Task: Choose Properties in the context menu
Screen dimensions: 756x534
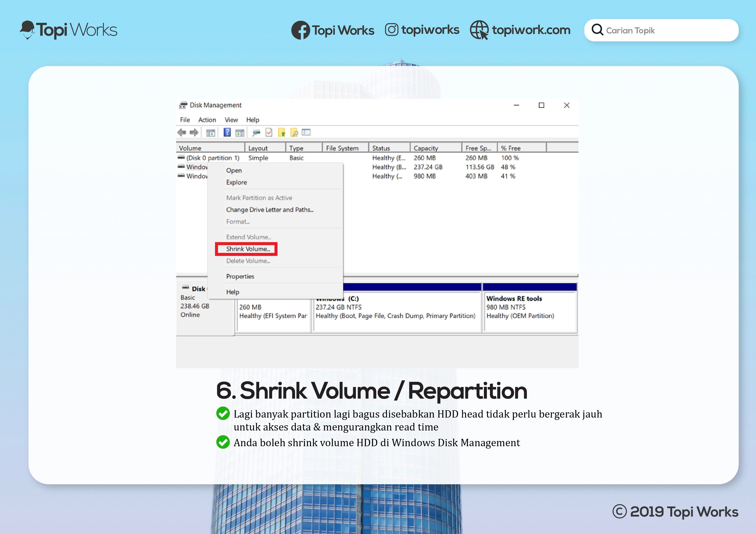Action: [240, 276]
